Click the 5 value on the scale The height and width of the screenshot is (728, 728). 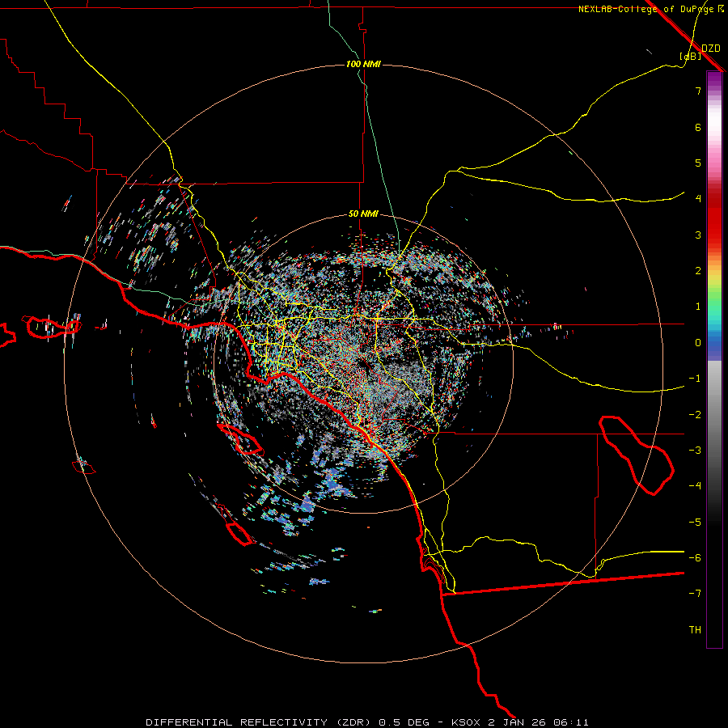pos(698,163)
